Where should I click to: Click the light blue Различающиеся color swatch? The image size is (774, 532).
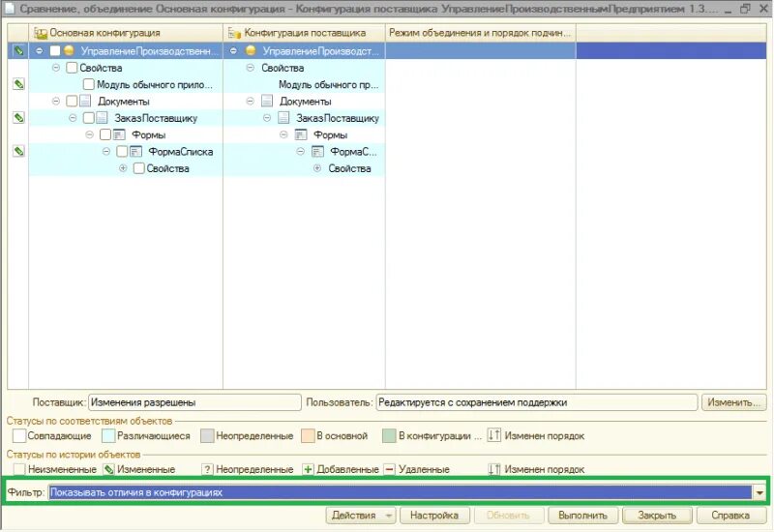(x=108, y=436)
